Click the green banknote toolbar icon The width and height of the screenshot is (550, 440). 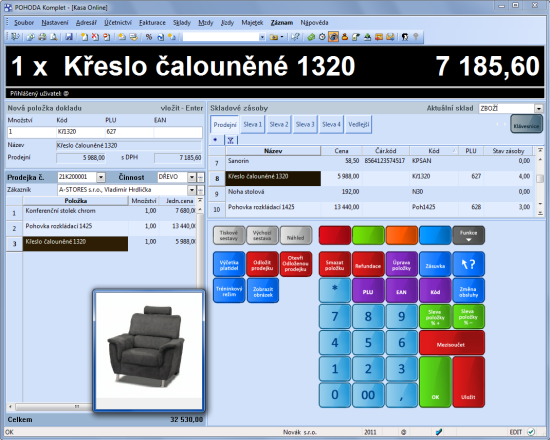click(x=311, y=36)
